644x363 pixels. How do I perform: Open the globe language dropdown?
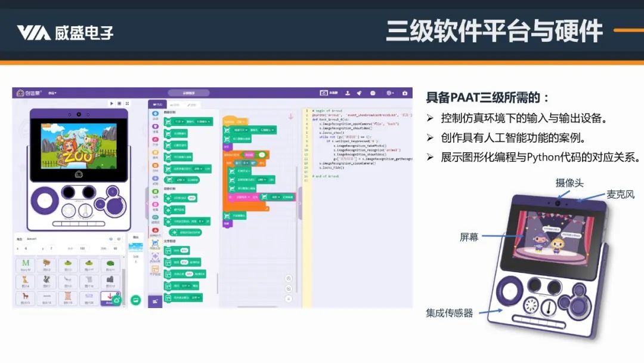390,93
